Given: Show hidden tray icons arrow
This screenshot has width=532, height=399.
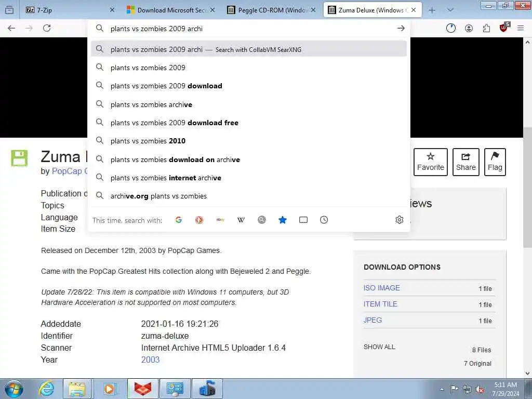Looking at the screenshot, I should pyautogui.click(x=442, y=390).
